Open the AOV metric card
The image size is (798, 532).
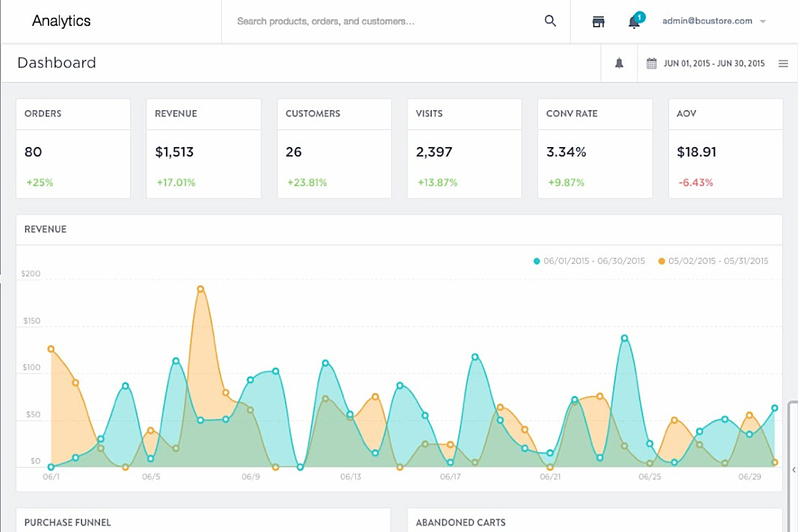(725, 148)
